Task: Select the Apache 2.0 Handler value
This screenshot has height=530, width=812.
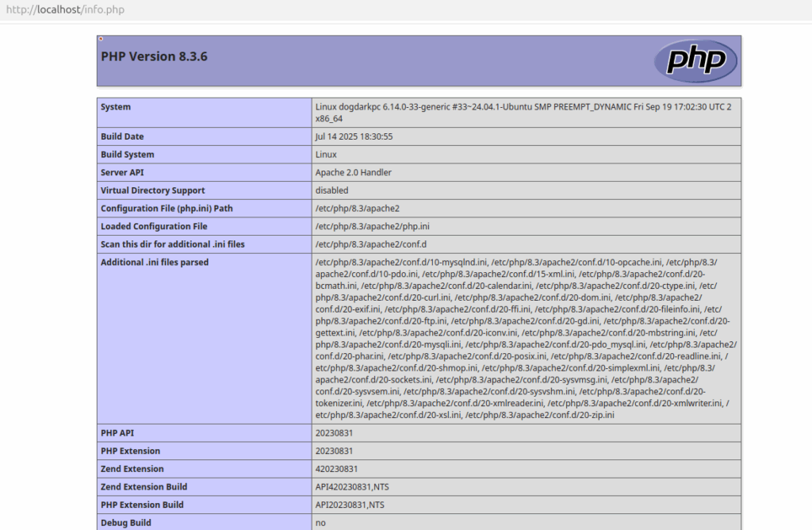Action: [353, 172]
